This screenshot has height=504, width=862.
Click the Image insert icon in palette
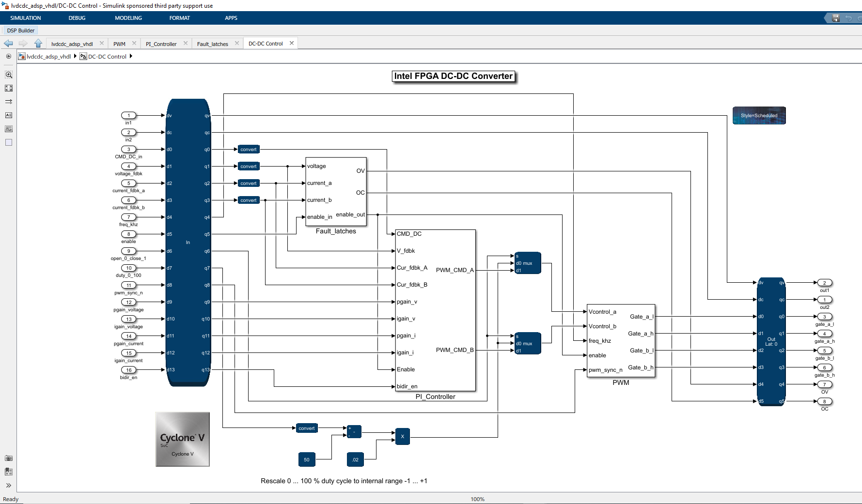[9, 129]
